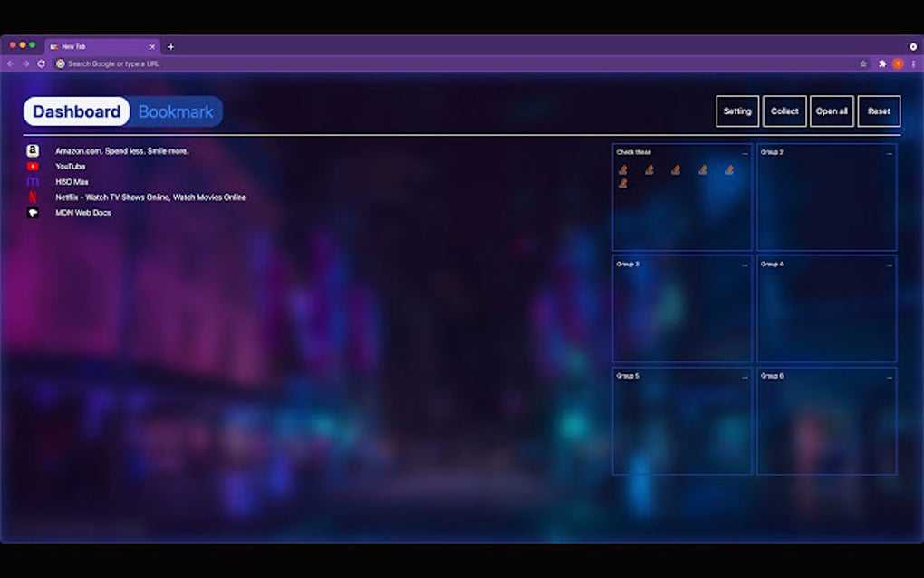This screenshot has height=578, width=924.
Task: Click the extensions puzzle icon in the toolbar
Action: pyautogui.click(x=881, y=63)
